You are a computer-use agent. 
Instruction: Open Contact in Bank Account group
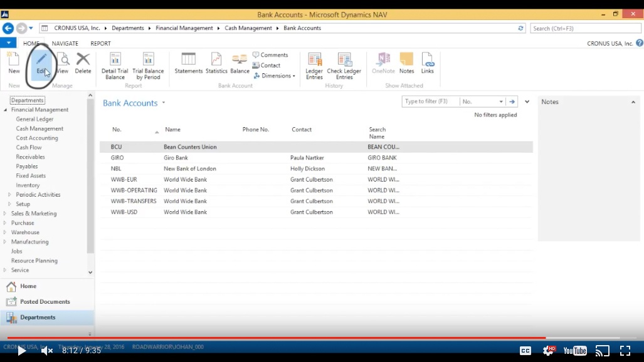click(x=267, y=65)
